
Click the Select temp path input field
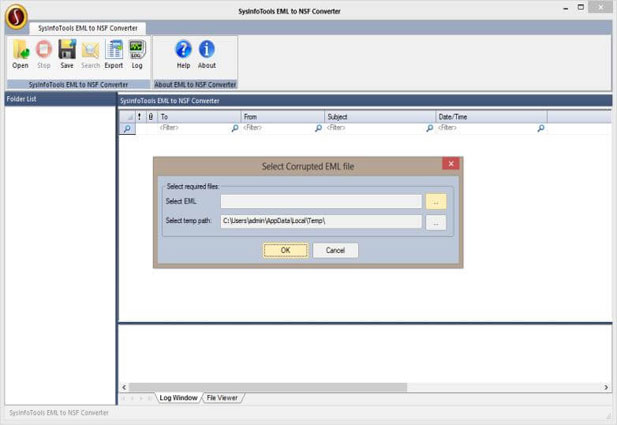(321, 221)
